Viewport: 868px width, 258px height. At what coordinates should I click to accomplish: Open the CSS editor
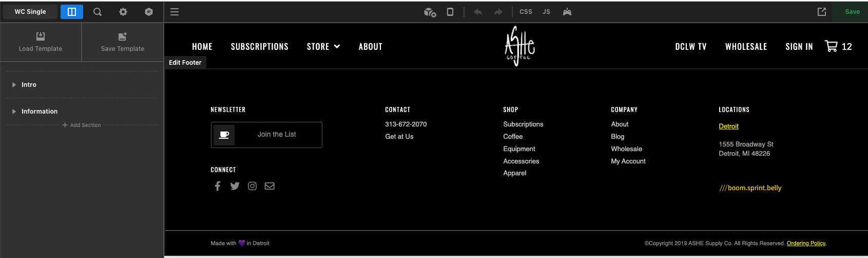point(526,12)
